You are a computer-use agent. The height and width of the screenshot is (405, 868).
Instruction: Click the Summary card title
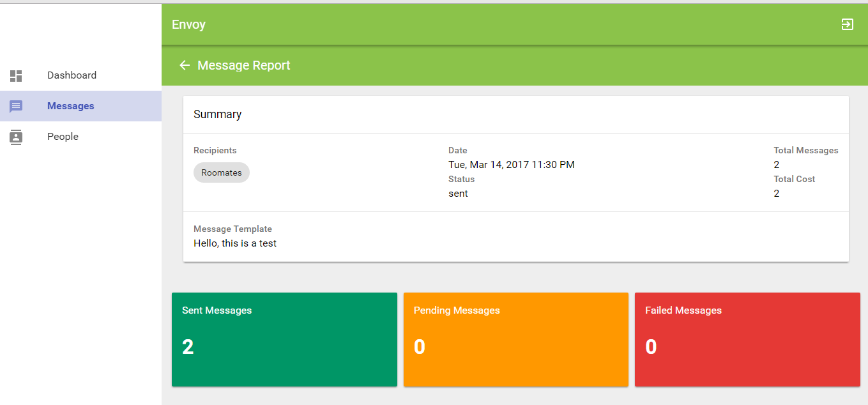217,114
